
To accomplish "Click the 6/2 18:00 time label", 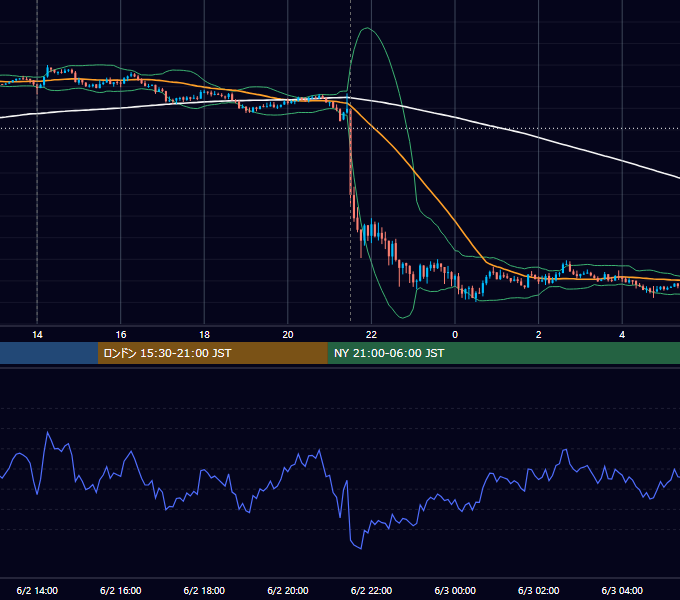I will click(x=204, y=590).
